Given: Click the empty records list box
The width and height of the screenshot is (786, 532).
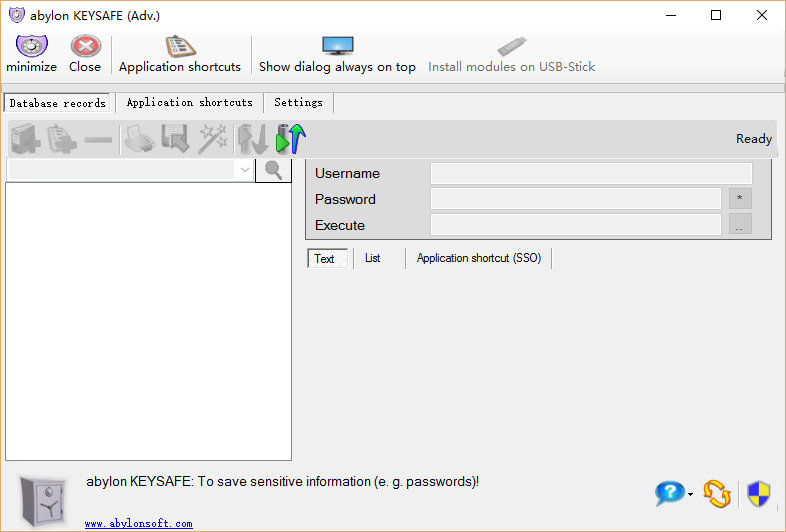Looking at the screenshot, I should coord(148,321).
